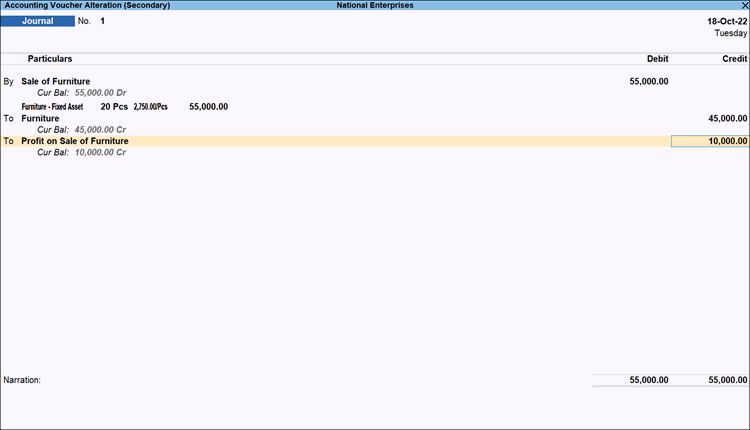Click the Debit column header
The image size is (750, 430).
tap(657, 59)
